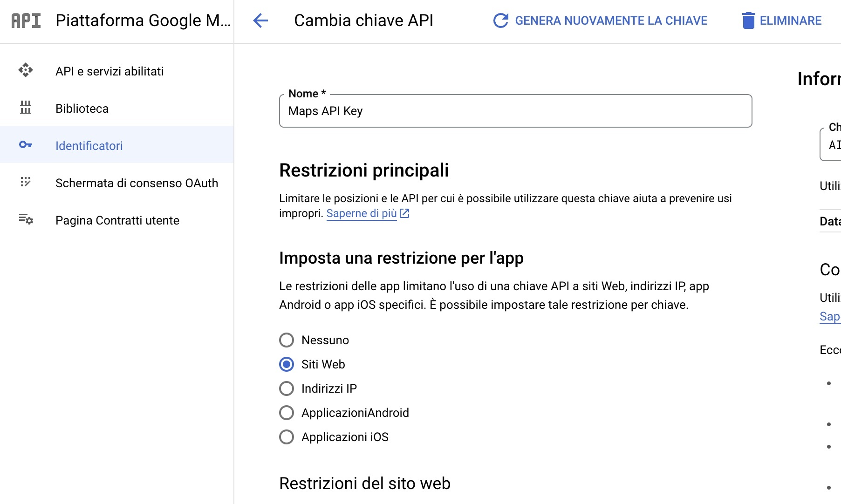
Task: Open the Saperne di più link
Action: (x=361, y=213)
